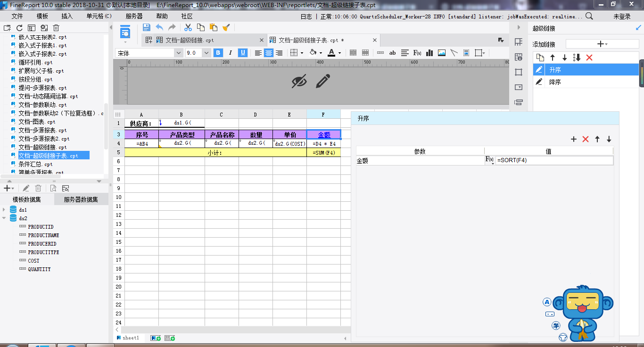
Task: Select the 降序 hyperlink entry
Action: point(555,82)
